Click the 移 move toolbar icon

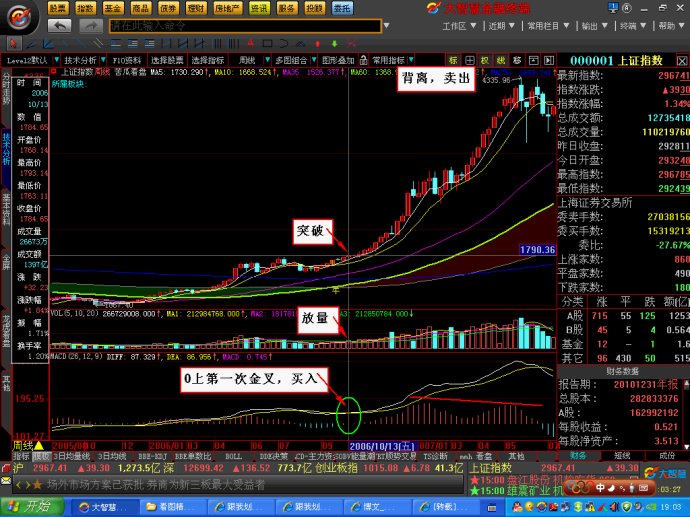coord(517,60)
